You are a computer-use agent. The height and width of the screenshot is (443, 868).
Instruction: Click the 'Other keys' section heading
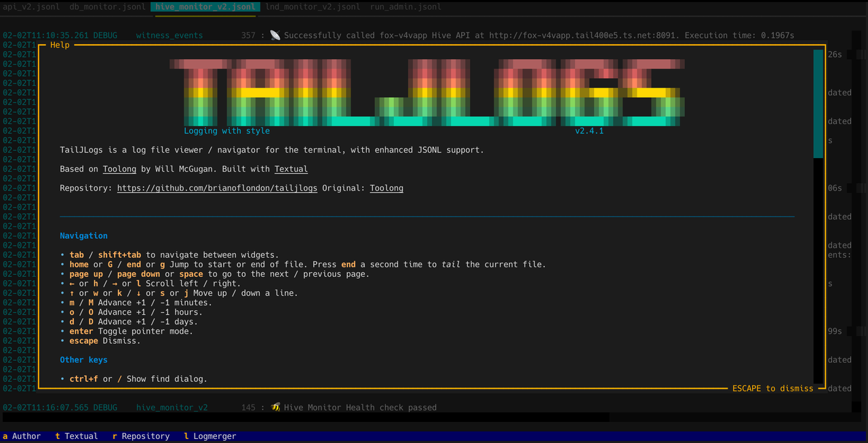[83, 360]
